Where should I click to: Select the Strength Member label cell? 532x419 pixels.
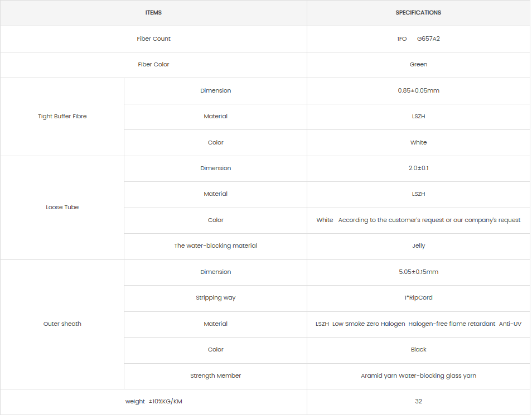[215, 375]
